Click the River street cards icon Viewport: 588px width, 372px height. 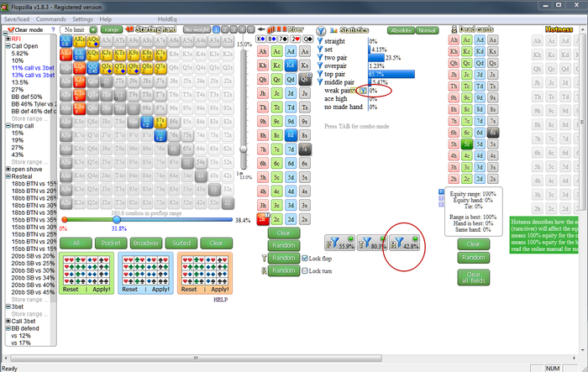click(276, 29)
